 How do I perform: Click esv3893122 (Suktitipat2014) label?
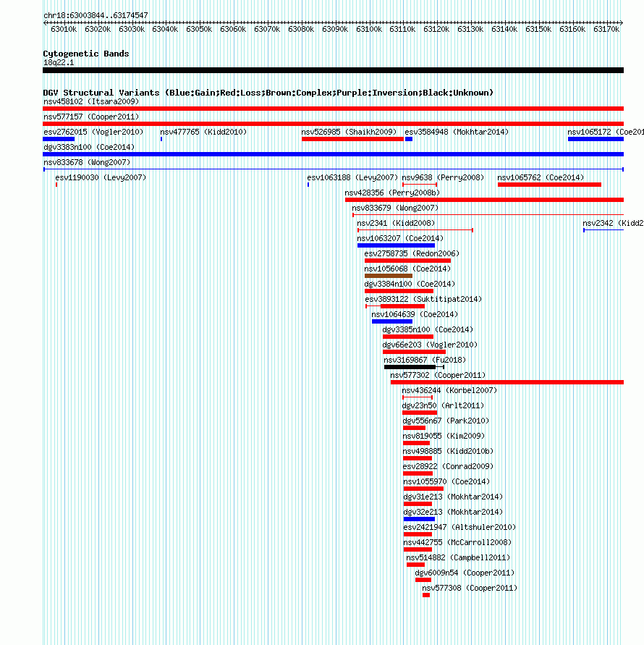423,300
